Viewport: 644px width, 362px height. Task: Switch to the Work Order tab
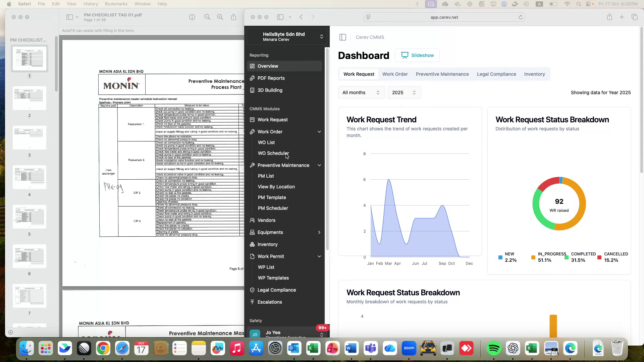(395, 74)
